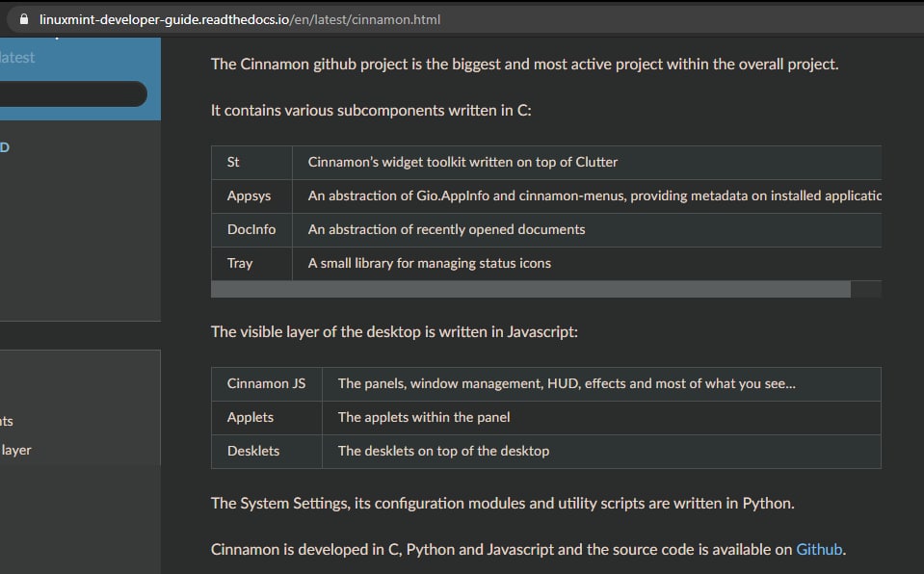Viewport: 924px width, 574px height.
Task: Click the 'DocInfo' table cell
Action: 251,229
